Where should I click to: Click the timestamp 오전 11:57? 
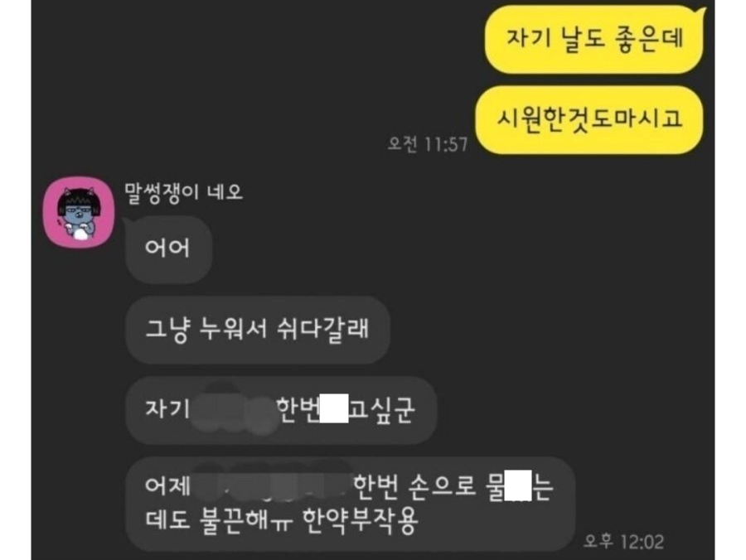tap(428, 144)
